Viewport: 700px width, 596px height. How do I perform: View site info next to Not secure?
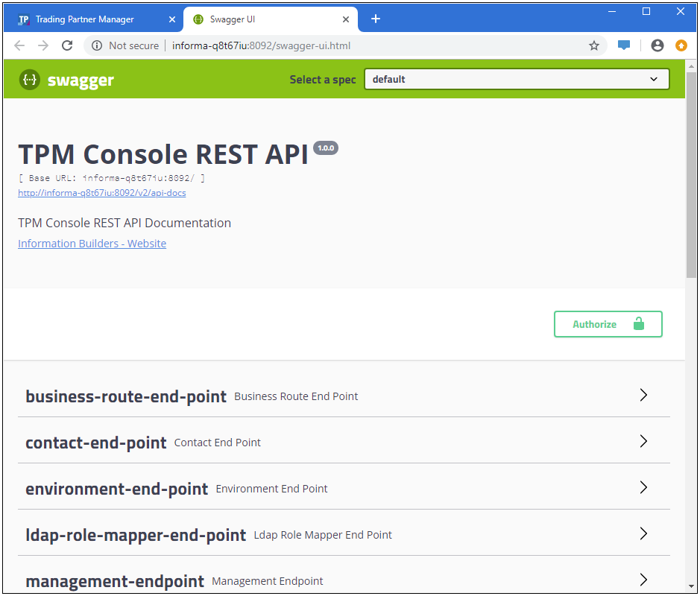pyautogui.click(x=97, y=45)
